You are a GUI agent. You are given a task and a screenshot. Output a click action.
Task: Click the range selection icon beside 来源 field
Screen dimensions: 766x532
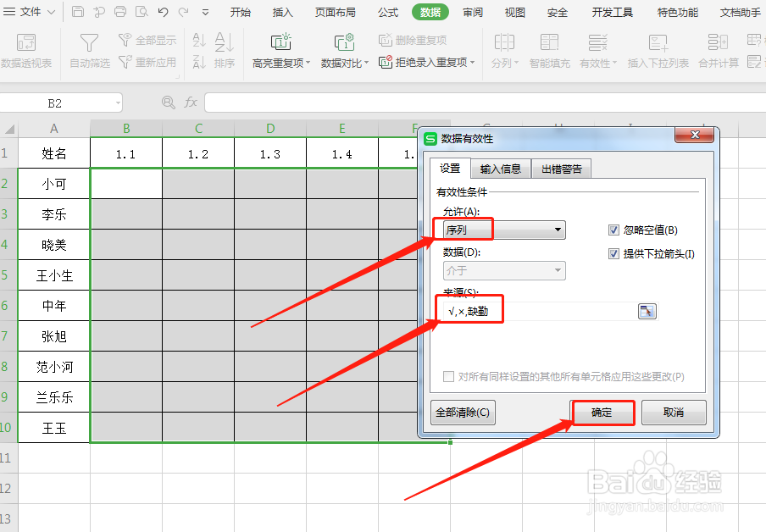click(647, 310)
